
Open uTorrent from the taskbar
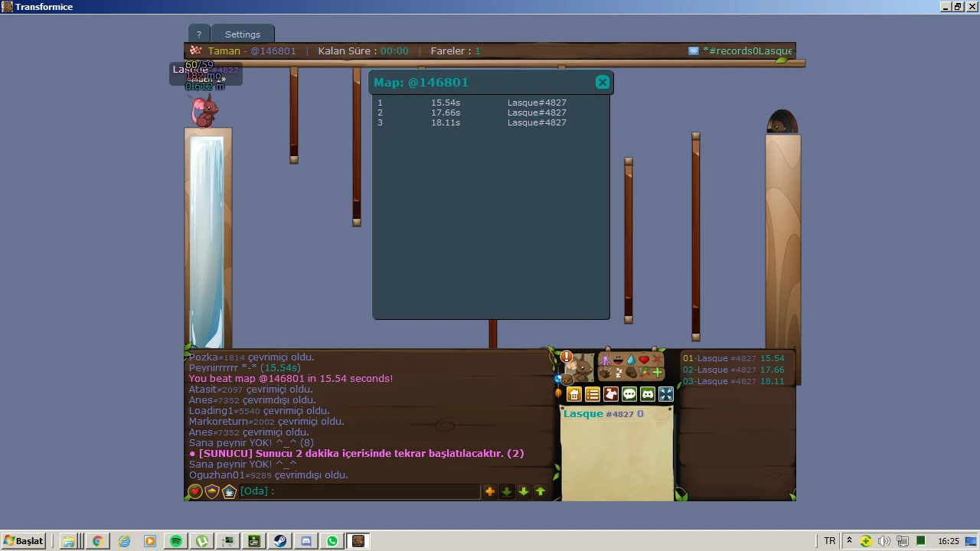[202, 541]
